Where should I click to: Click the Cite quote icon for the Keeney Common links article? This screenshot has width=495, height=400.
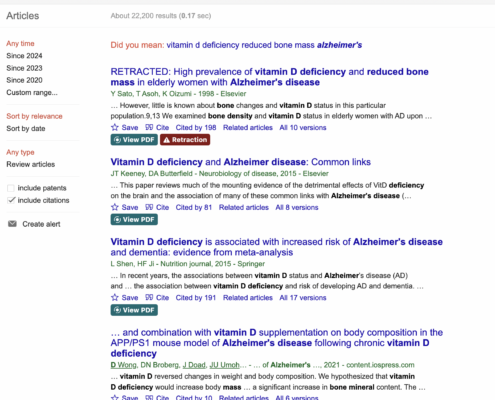click(x=149, y=207)
